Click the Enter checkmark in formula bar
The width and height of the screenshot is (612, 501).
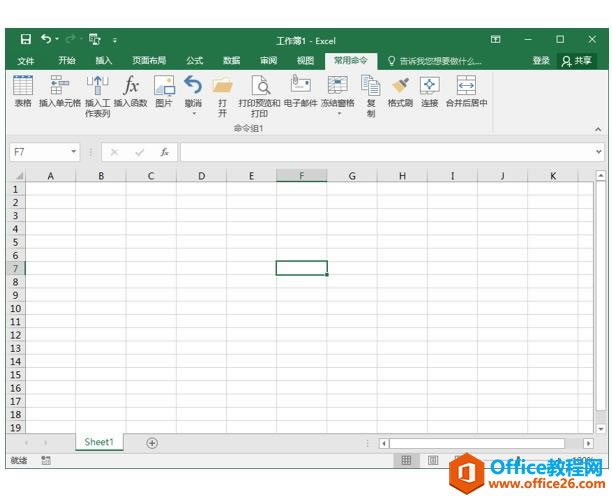pyautogui.click(x=139, y=152)
